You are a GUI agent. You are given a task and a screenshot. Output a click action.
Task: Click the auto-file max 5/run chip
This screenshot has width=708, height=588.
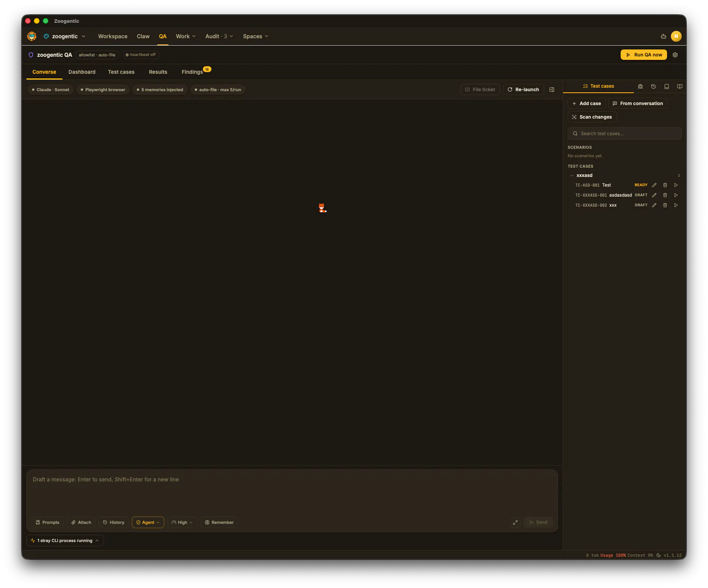point(218,90)
